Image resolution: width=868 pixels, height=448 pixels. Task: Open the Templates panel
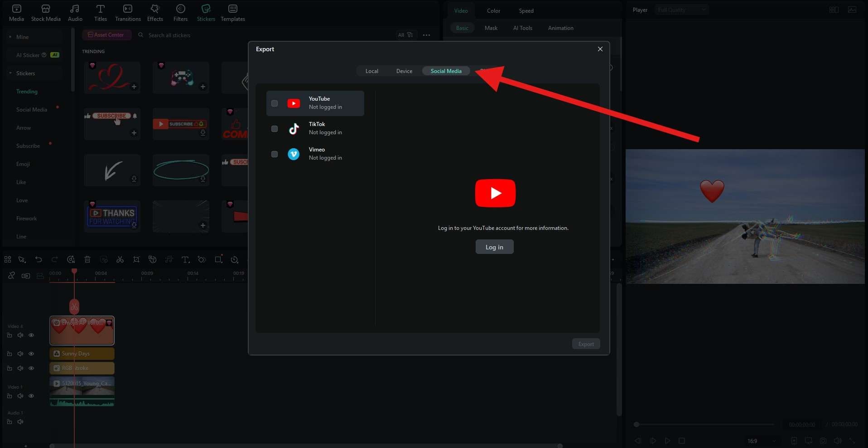point(233,13)
